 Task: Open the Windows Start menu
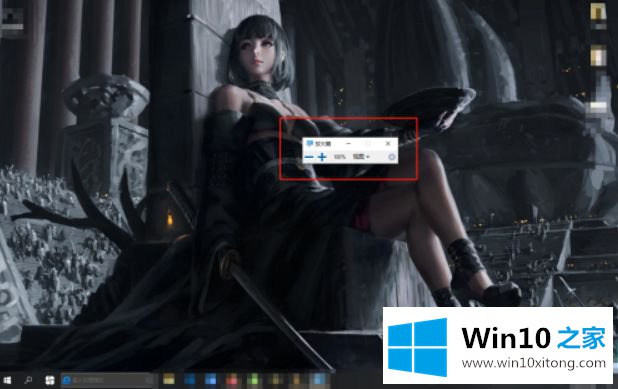point(7,380)
